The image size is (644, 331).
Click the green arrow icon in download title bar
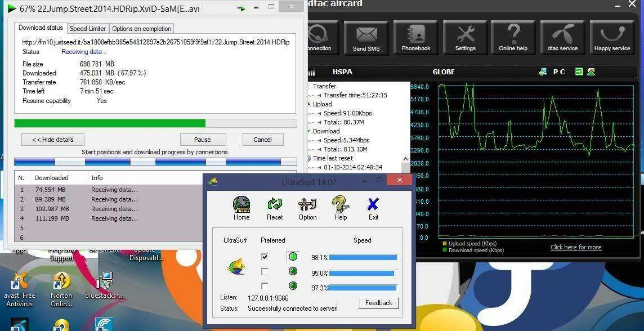[241, 8]
